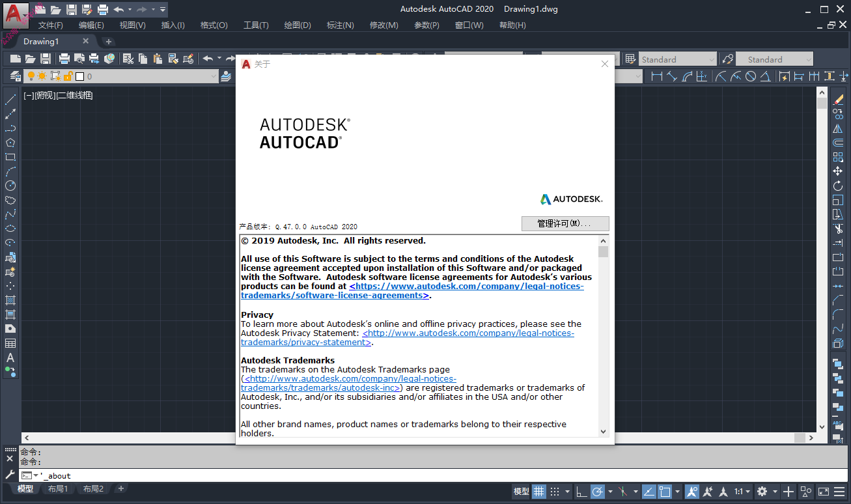Select the Erase tool in right toolbar

pos(838,100)
